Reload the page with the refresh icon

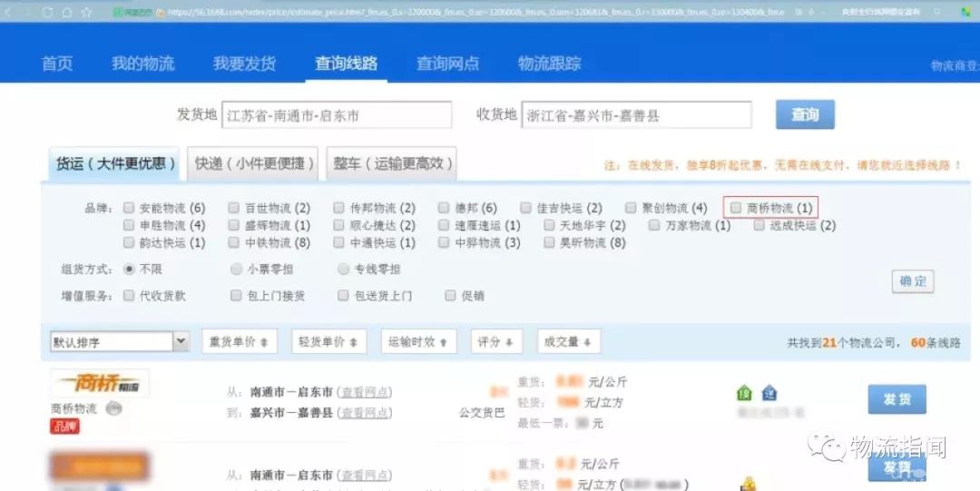[x=48, y=13]
